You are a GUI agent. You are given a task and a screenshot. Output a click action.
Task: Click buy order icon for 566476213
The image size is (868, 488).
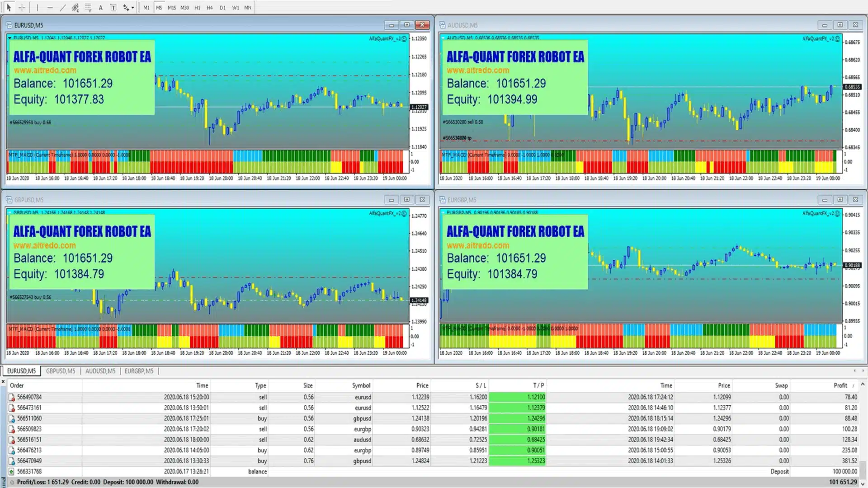[x=12, y=450]
